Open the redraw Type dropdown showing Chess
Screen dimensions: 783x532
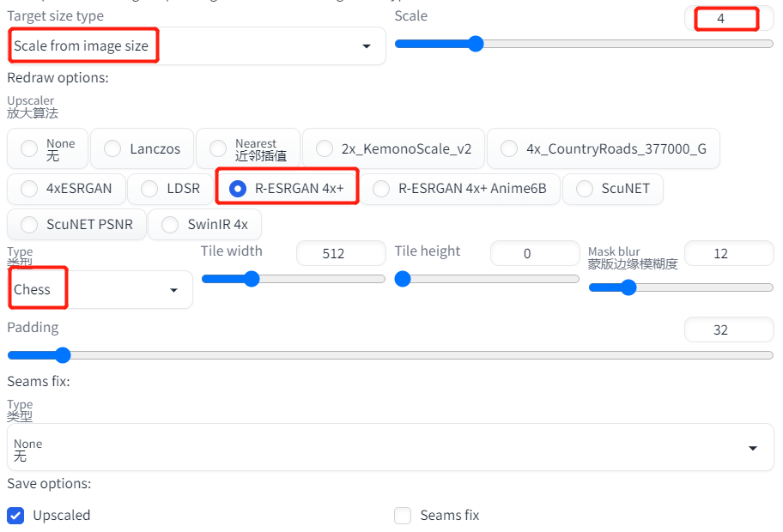pos(100,290)
